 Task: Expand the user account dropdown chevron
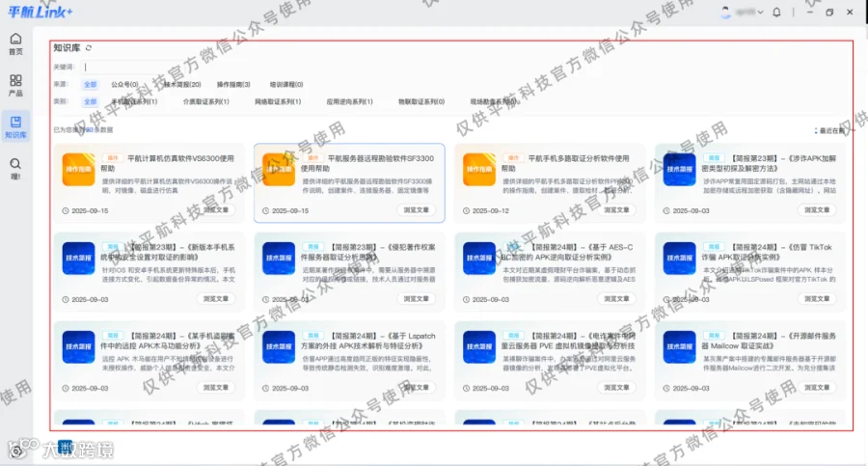[x=761, y=13]
